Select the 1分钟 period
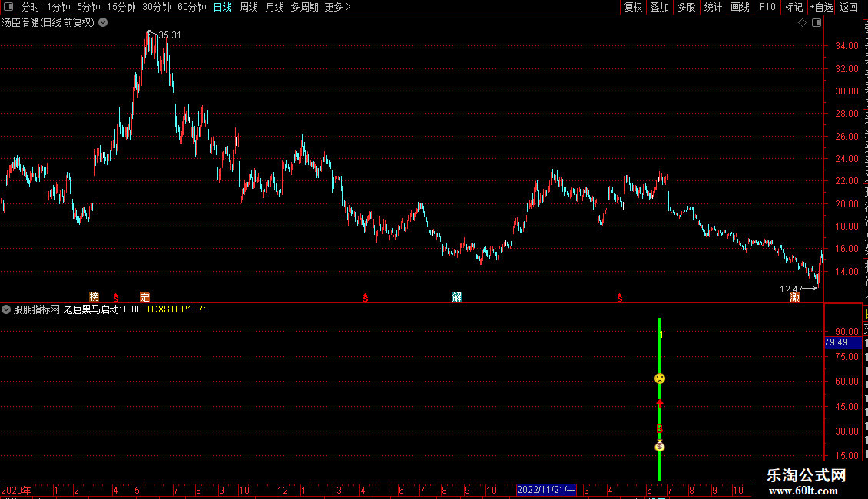Screen dimensions: 868x499 (58, 7)
